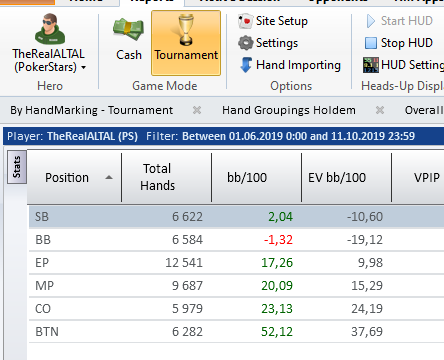Click total hands value 5 979
Screen dimensions: 444x360
tap(187, 309)
